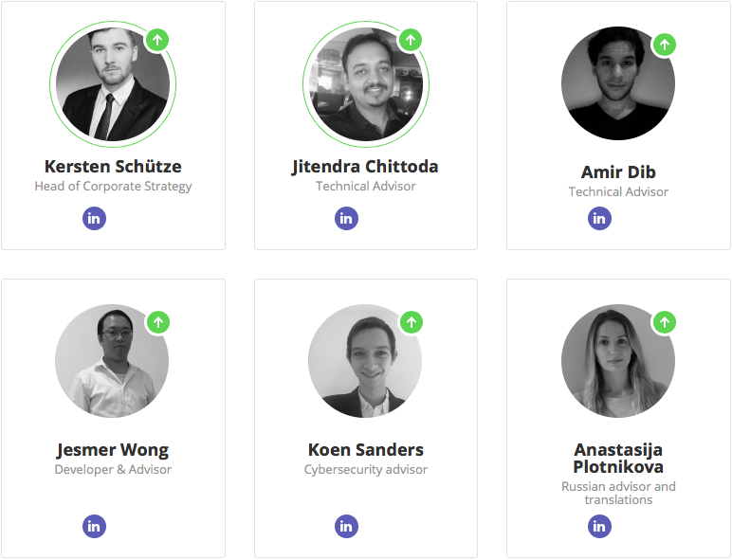Viewport: 732px width, 560px height.
Task: Open Jitendra Chittoda's LinkedIn icon
Action: pos(346,218)
